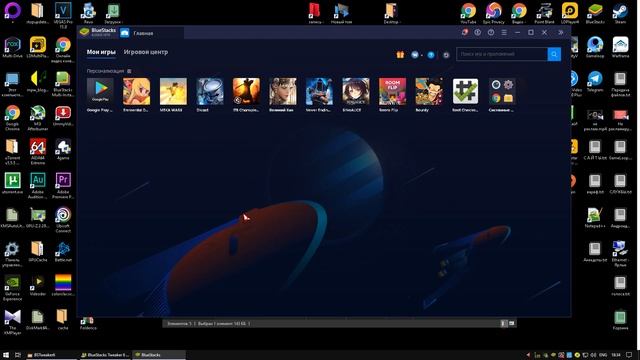Open the gear settings icon beside search
The height and width of the screenshot is (360, 640).
[446, 55]
